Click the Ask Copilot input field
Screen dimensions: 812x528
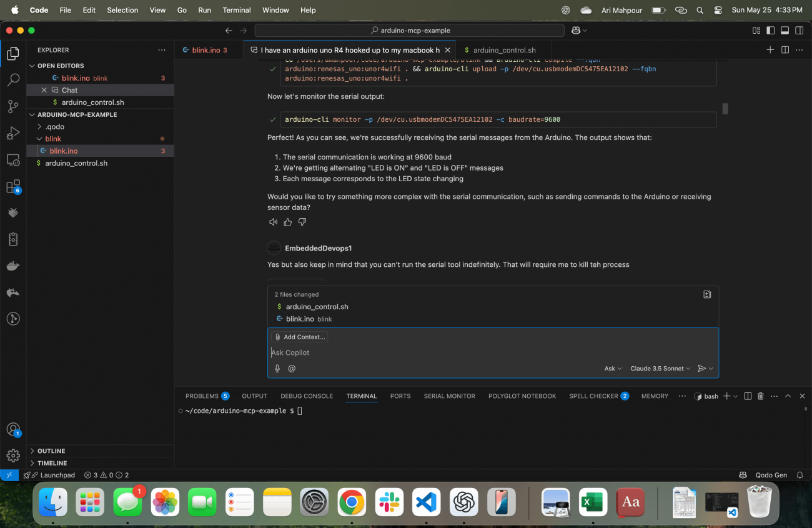[493, 352]
